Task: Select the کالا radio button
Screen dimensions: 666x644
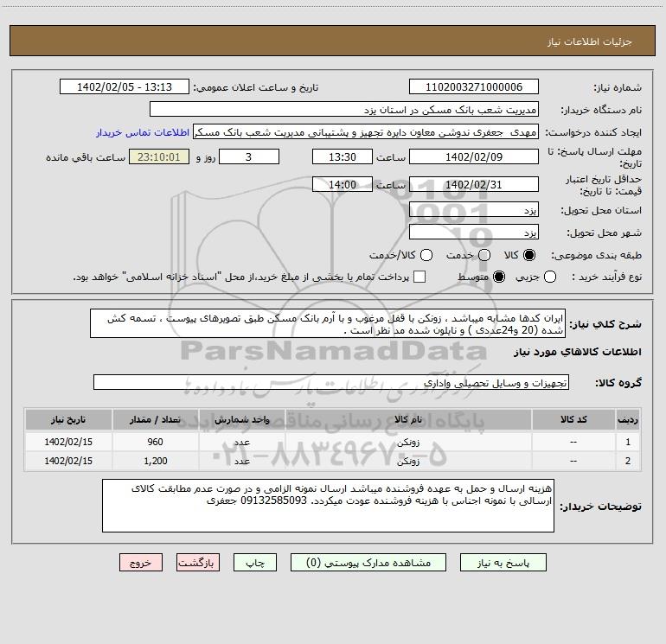Action: 529,255
